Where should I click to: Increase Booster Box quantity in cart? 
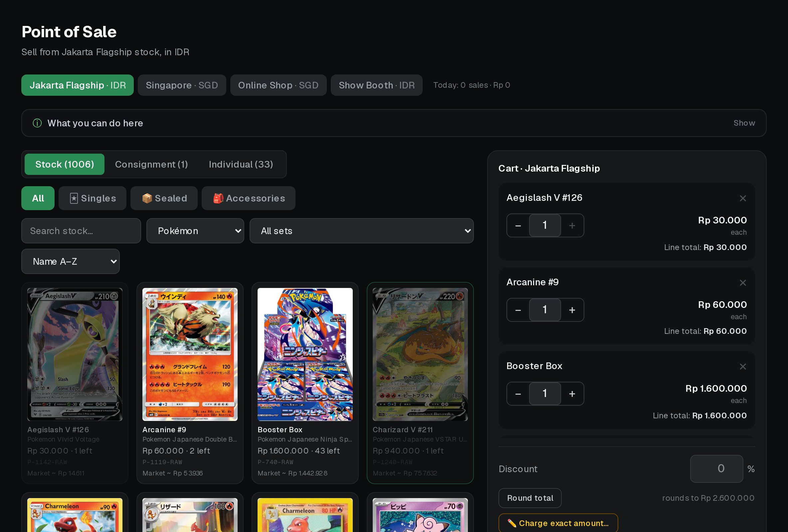tap(572, 393)
